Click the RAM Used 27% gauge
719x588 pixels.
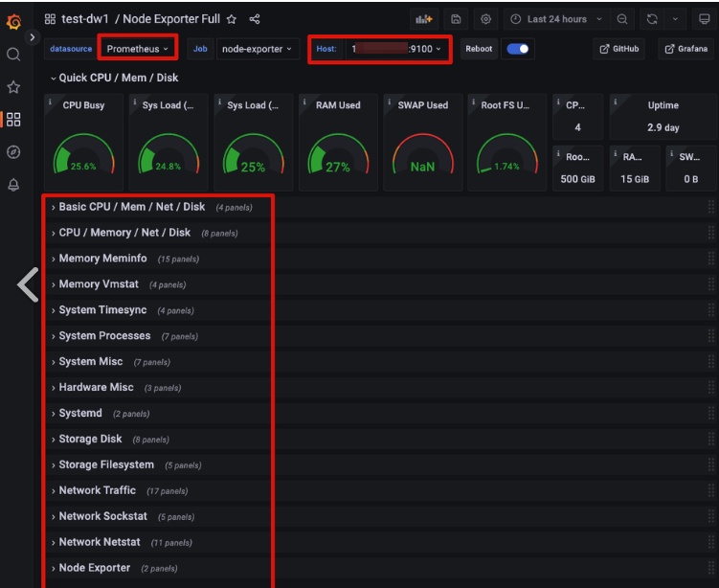[338, 154]
